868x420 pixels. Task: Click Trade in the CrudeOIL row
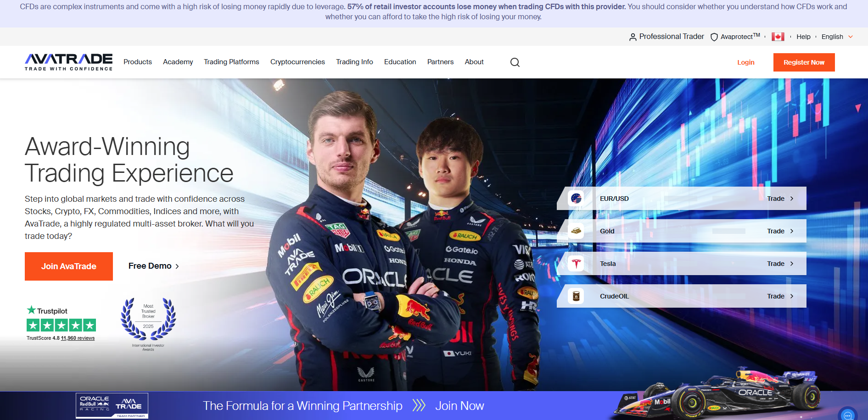point(776,296)
